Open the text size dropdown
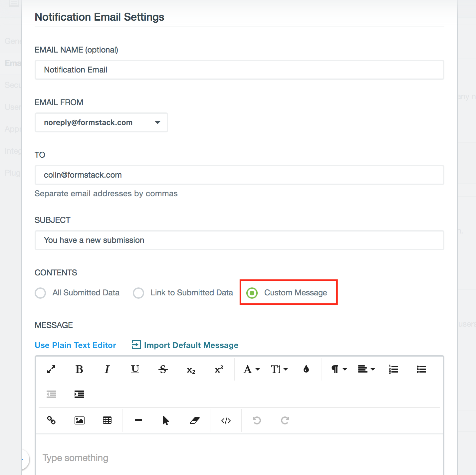Image resolution: width=476 pixels, height=475 pixels. pos(279,369)
